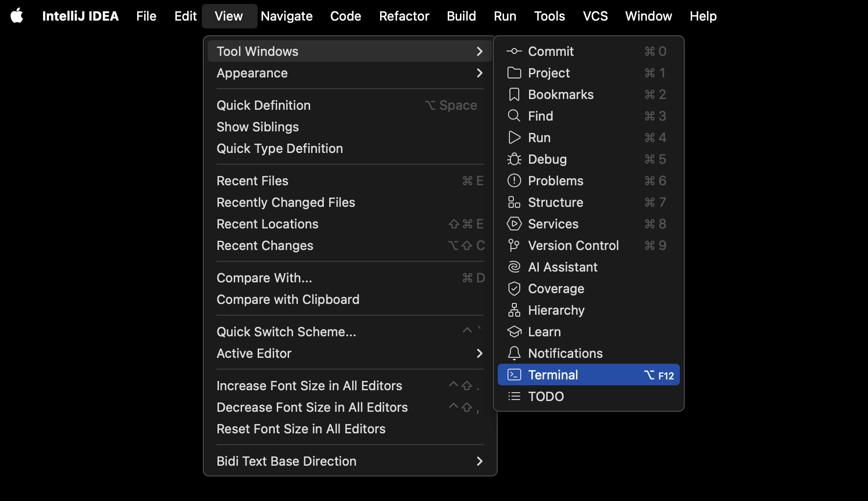Open the Refactor menu
This screenshot has width=868, height=501.
[404, 16]
